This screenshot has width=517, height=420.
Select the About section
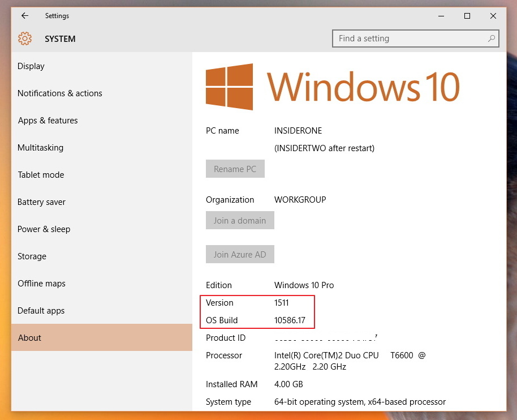pos(102,337)
